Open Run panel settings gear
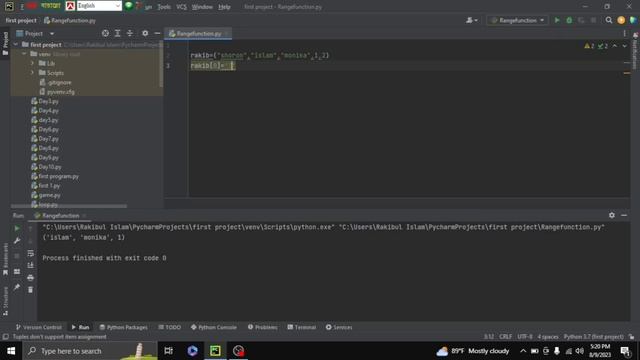640x360 pixels. pos(611,215)
